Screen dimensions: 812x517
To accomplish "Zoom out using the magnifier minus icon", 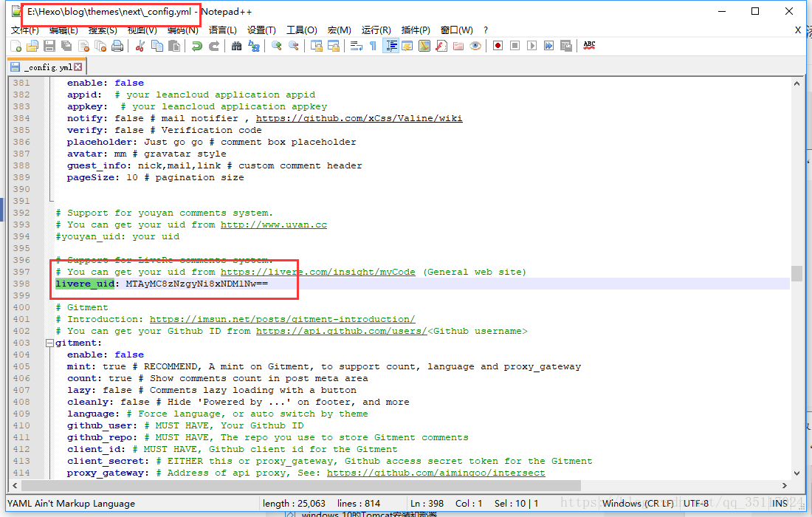I will pyautogui.click(x=293, y=46).
